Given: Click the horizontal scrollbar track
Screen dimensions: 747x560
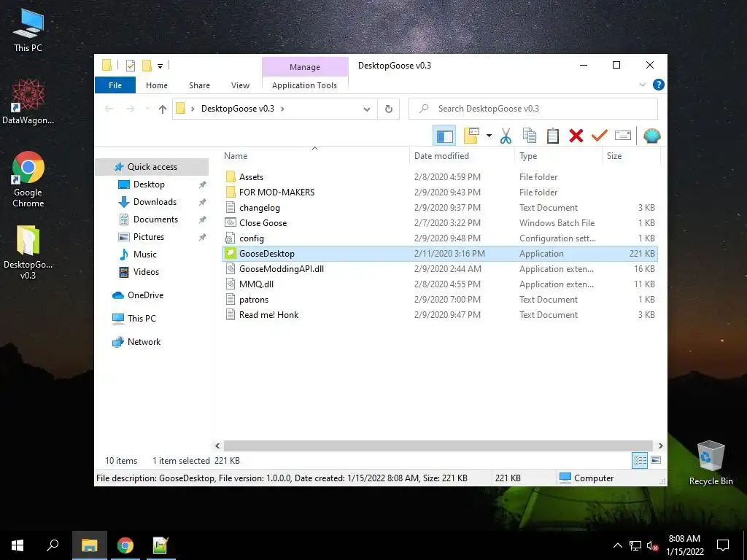Looking at the screenshot, I should tap(438, 446).
